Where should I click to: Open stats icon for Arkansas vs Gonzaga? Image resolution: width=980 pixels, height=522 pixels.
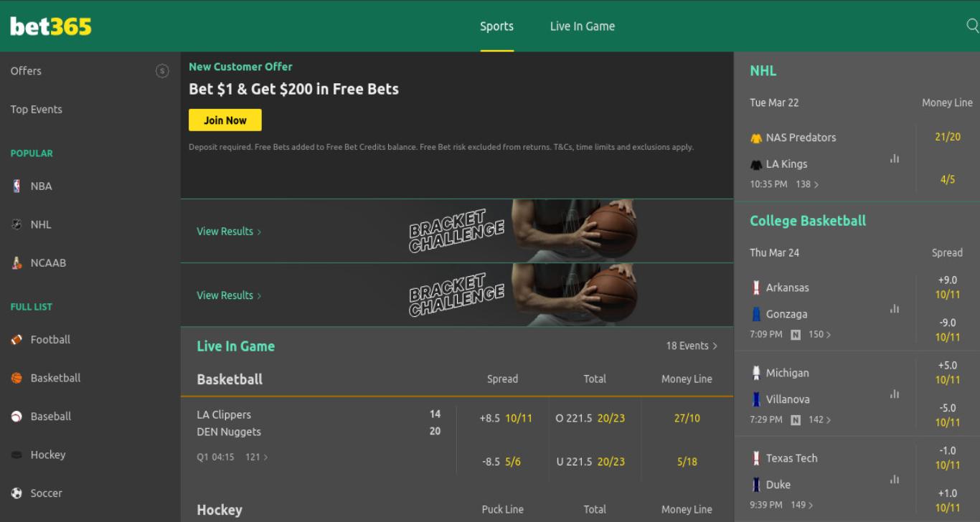(895, 309)
